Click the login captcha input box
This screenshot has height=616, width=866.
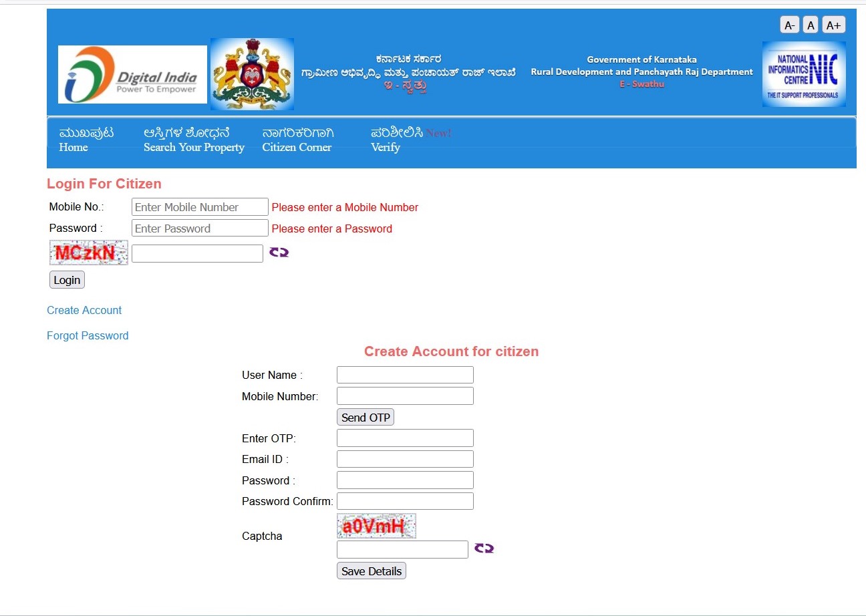[x=197, y=253]
